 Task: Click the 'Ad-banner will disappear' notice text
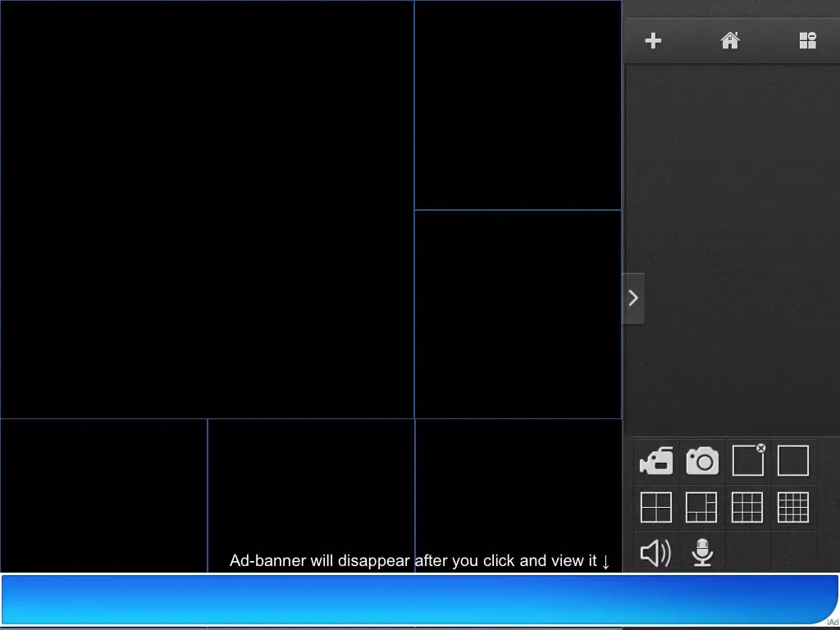coord(420,561)
